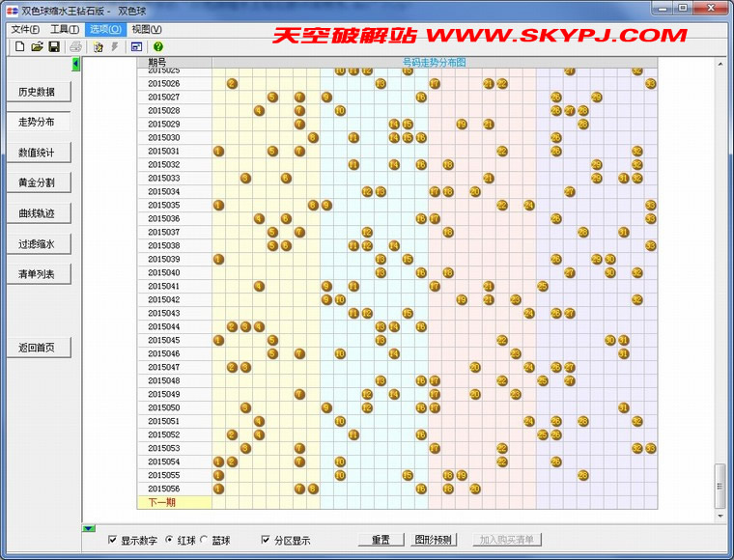
Task: Open the 工具(T) menu
Action: [x=65, y=29]
